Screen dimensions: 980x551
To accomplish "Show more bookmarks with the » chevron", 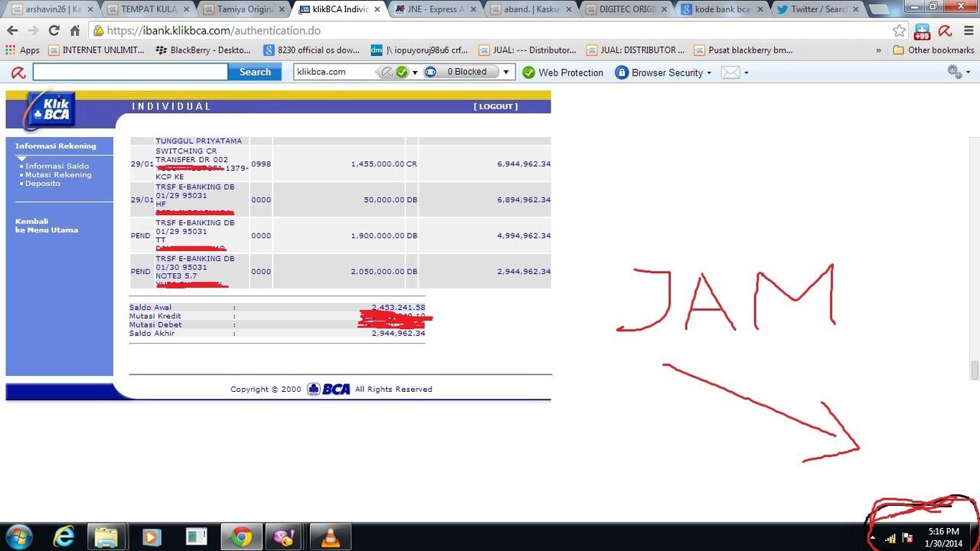I will (878, 50).
